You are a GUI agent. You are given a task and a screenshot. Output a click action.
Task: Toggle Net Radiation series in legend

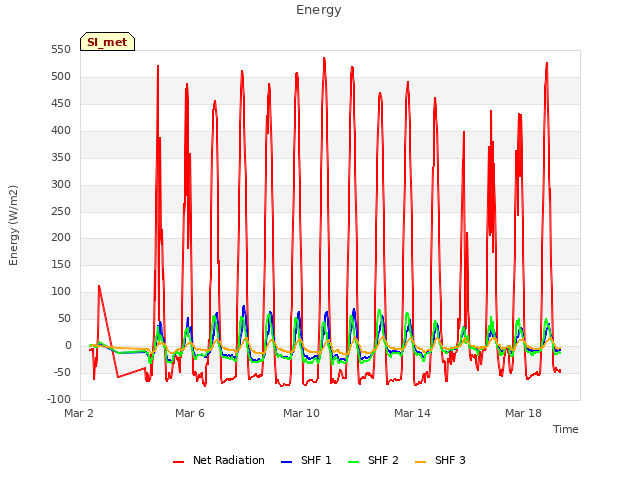click(219, 460)
